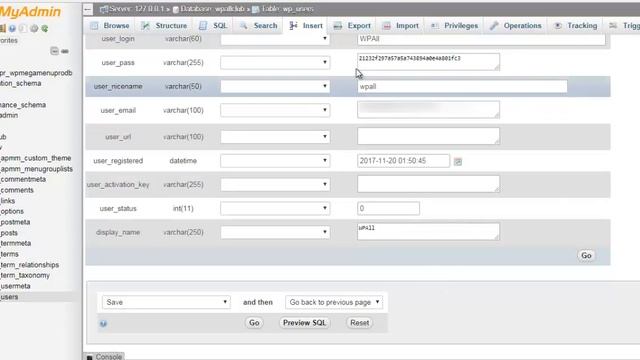Click the Export tab icon

pyautogui.click(x=338, y=26)
